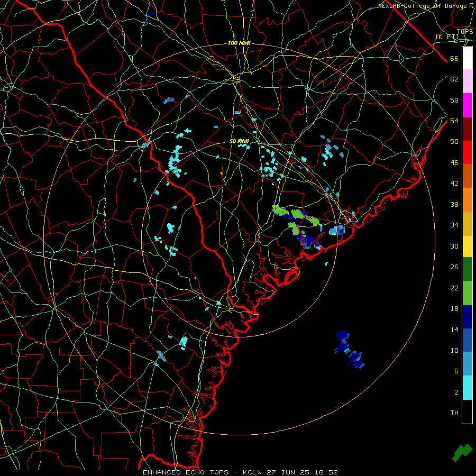Click the '100 NMI' range ring label

(x=239, y=43)
